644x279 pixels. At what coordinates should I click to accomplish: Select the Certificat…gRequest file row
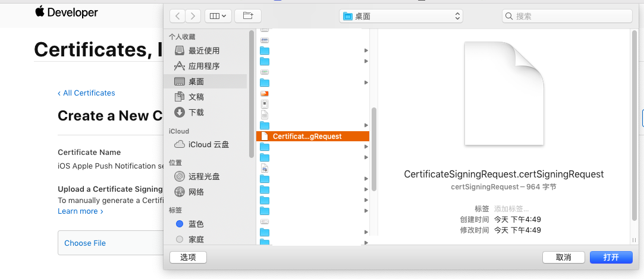pos(313,136)
